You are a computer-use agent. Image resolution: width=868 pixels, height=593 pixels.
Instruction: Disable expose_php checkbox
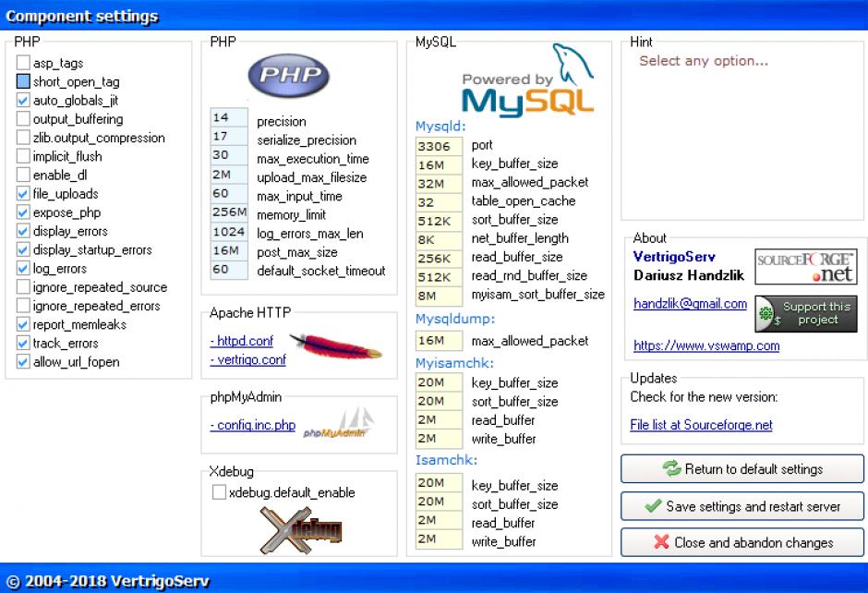tap(23, 212)
